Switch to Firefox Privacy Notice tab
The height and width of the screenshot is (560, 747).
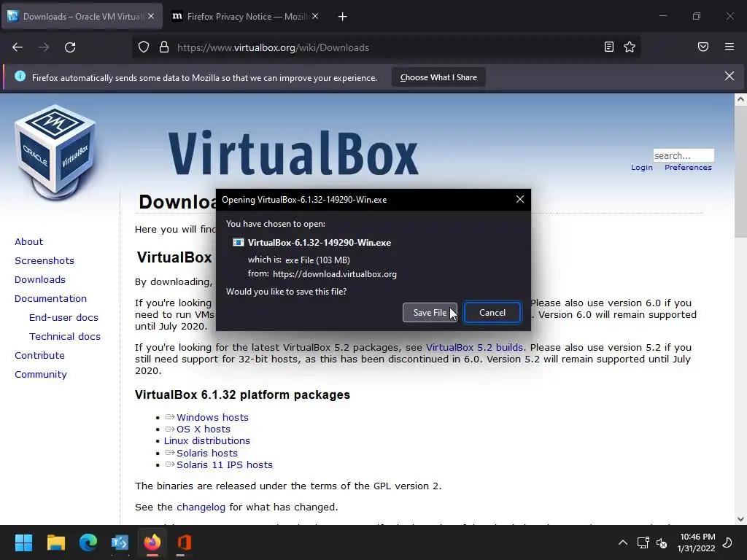(245, 16)
